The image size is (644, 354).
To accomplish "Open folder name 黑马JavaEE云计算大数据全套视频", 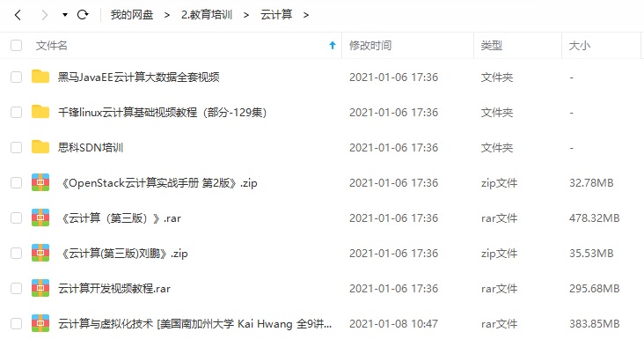I will [x=138, y=77].
